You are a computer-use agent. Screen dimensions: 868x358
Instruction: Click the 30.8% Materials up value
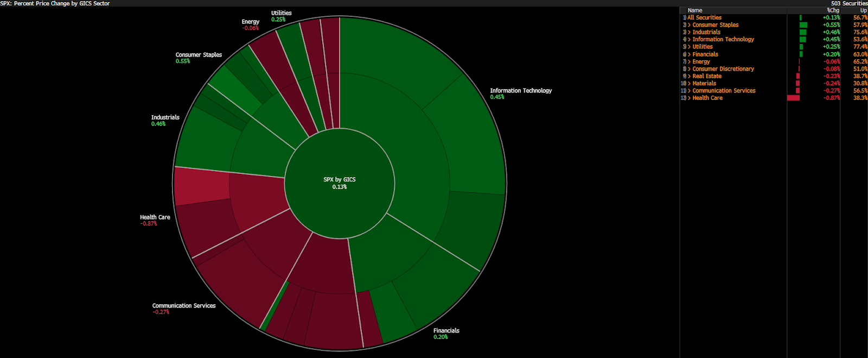pos(860,84)
